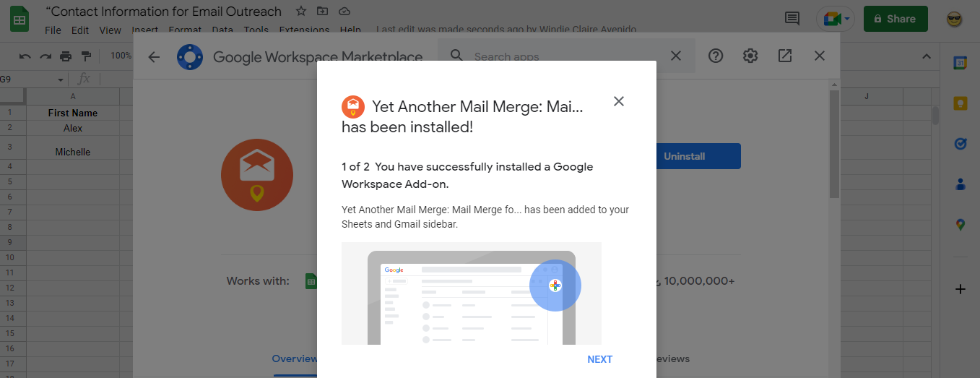Open the comment history icon
Screen dimensions: 980x378
click(792, 19)
